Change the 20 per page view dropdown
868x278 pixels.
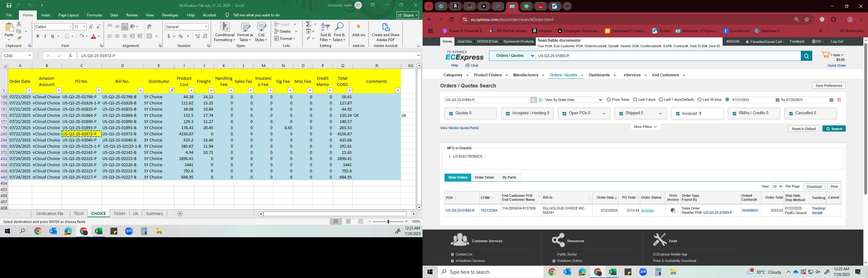pyautogui.click(x=777, y=187)
